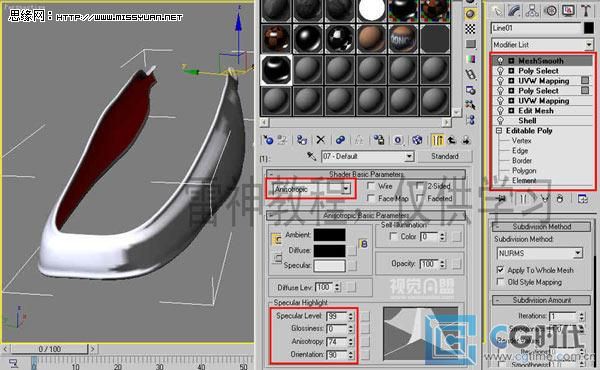
Task: Enable the Wire checkbox
Action: (370, 186)
